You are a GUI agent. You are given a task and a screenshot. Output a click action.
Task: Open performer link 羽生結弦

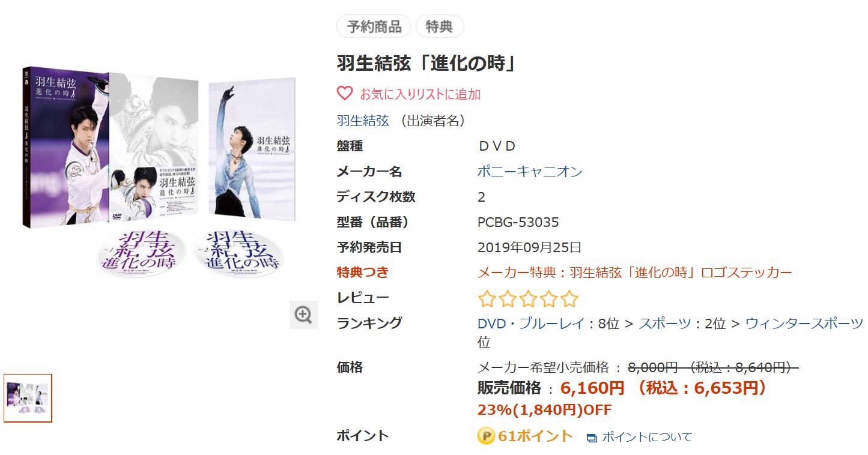[363, 120]
